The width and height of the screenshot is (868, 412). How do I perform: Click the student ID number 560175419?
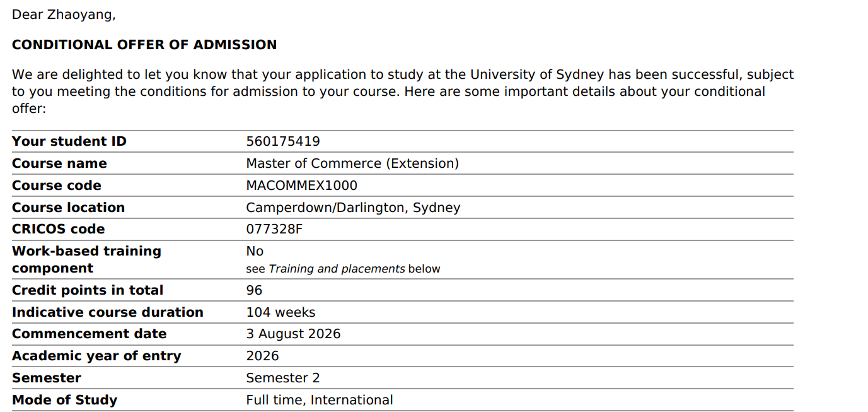(x=282, y=141)
